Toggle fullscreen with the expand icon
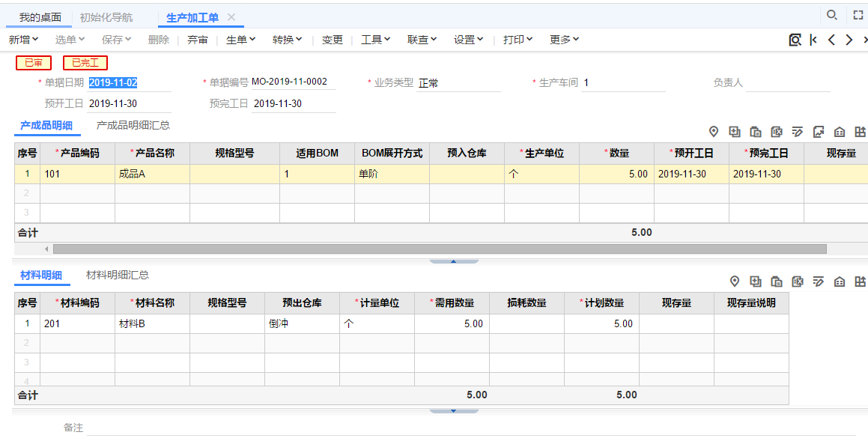This screenshot has width=868, height=444. point(858,15)
